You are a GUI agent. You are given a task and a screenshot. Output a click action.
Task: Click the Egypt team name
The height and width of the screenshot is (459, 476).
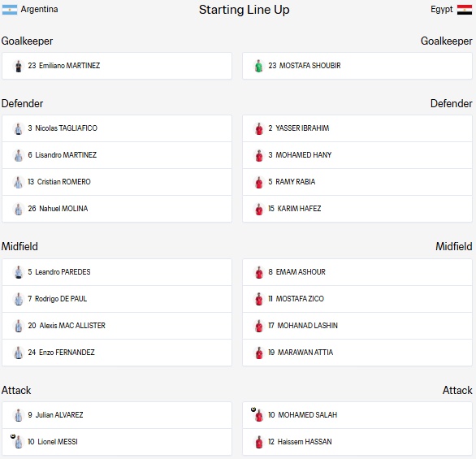pyautogui.click(x=442, y=10)
